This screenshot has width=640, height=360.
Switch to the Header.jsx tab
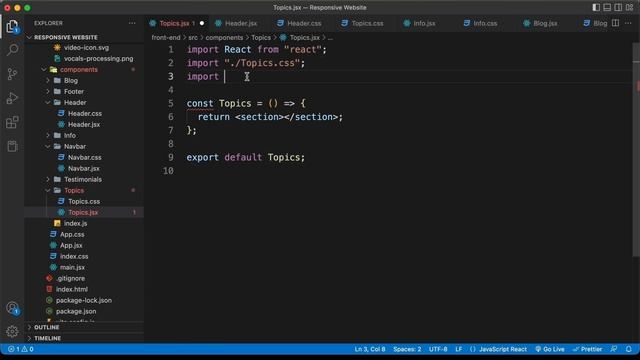click(x=241, y=23)
